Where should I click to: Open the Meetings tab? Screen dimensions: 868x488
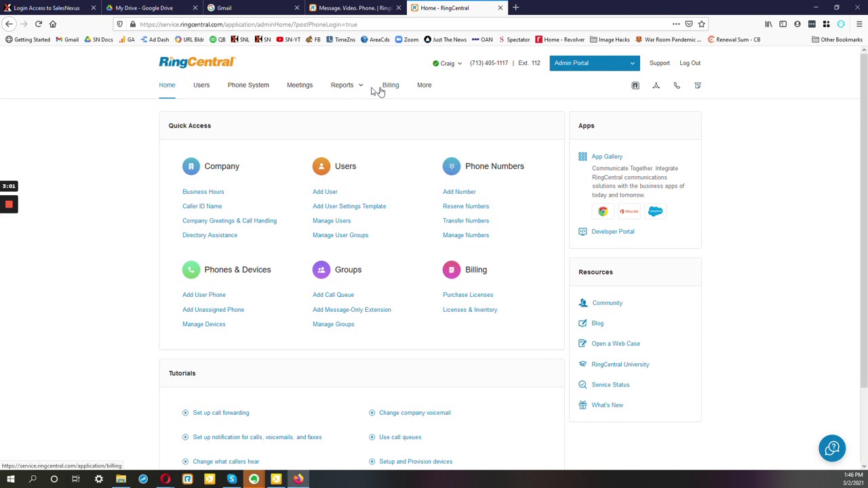300,85
